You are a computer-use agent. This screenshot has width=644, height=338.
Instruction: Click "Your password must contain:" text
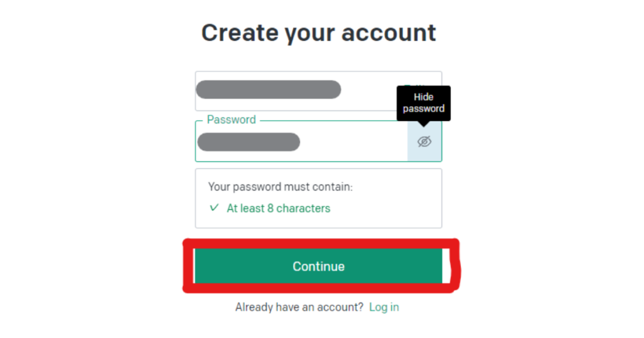280,187
